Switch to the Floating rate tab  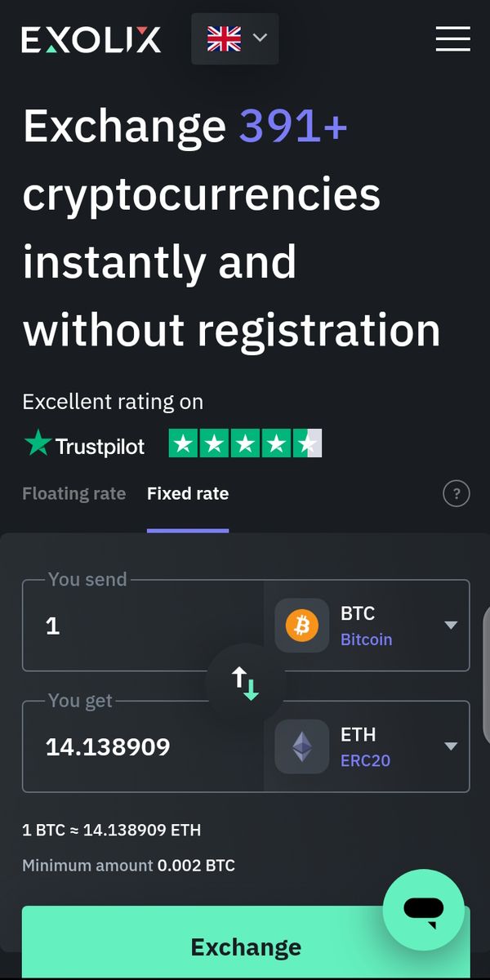pos(73,493)
